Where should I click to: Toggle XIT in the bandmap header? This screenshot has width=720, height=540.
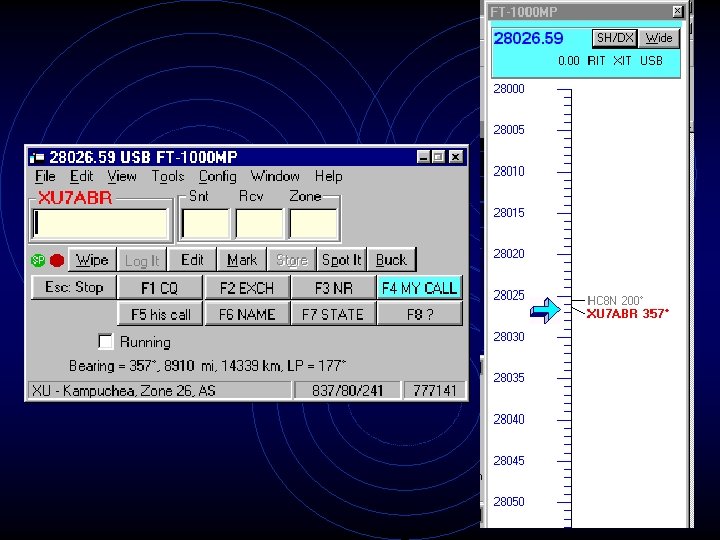coord(622,61)
